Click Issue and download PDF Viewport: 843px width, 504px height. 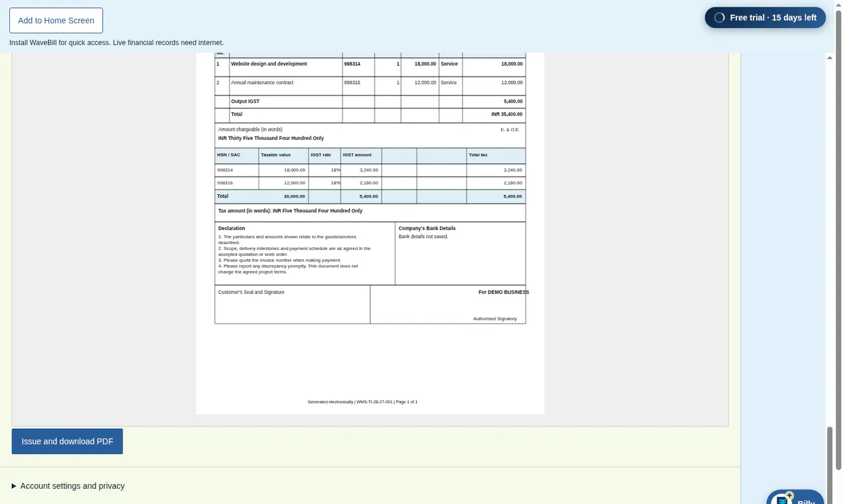point(67,441)
